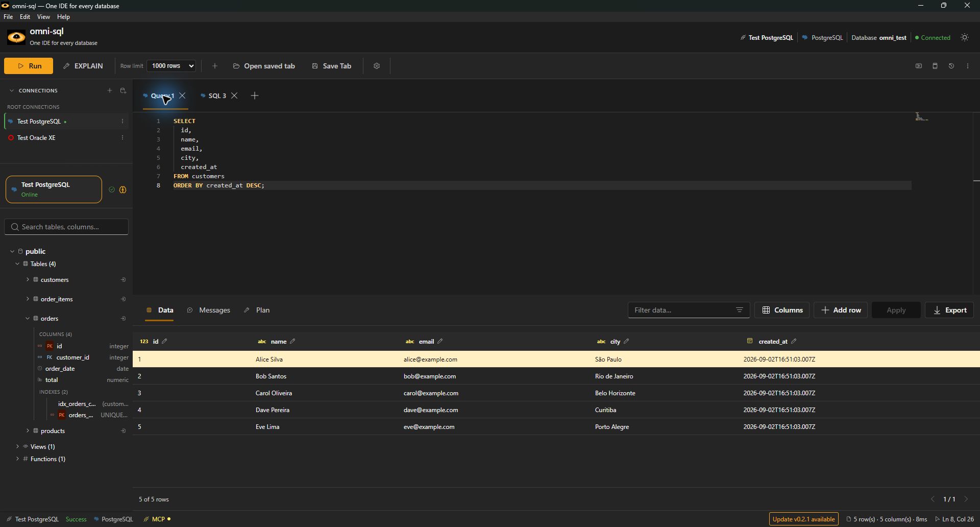
Task: Expand the Views (1) node
Action: click(17, 446)
